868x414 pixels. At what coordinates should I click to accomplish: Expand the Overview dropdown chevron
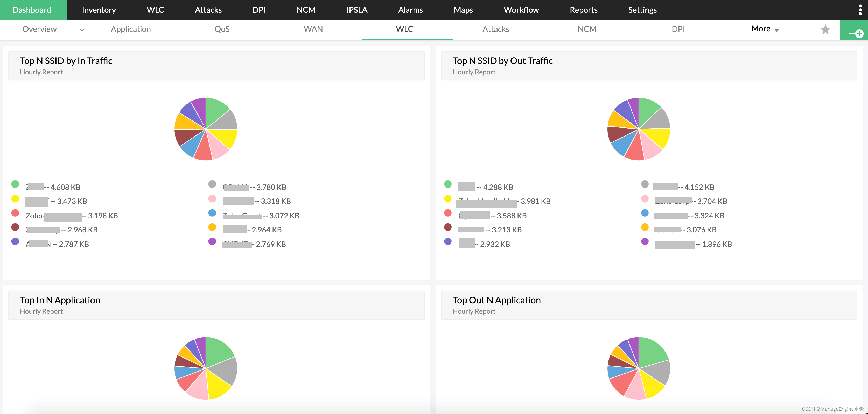tap(82, 30)
